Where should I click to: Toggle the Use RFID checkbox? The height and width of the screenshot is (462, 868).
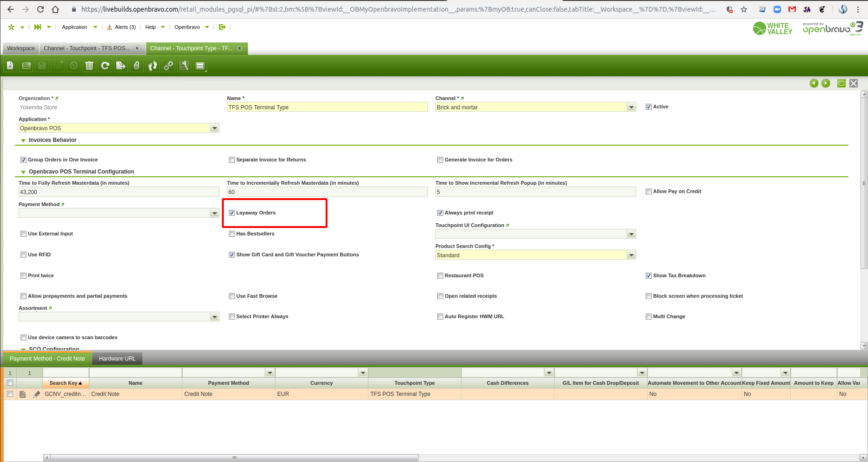click(23, 255)
